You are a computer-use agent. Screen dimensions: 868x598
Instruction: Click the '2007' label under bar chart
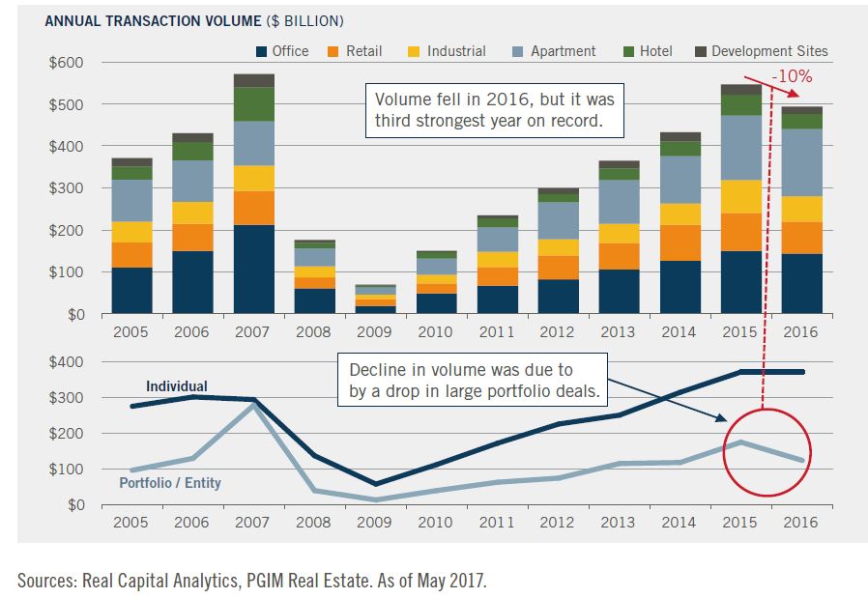[252, 332]
